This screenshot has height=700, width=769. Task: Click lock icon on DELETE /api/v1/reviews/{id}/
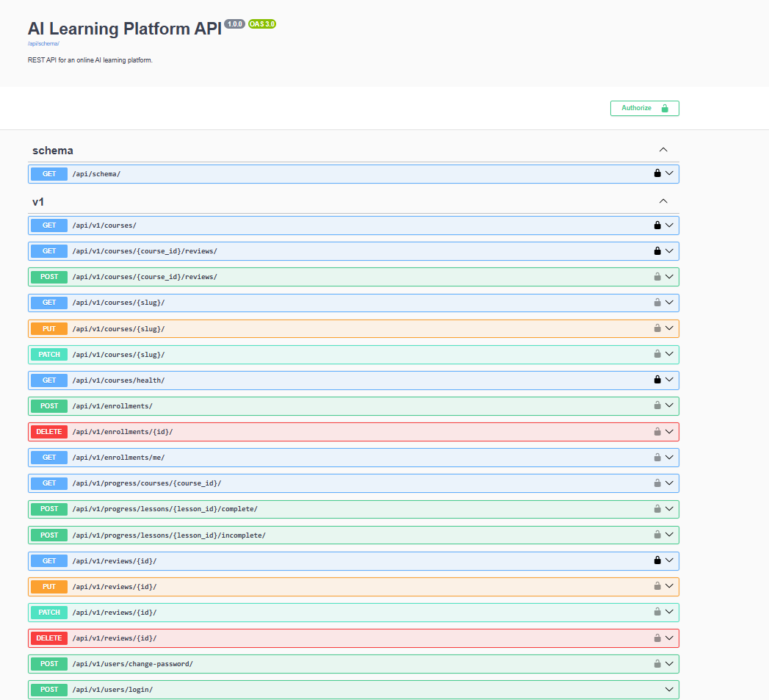tap(657, 638)
